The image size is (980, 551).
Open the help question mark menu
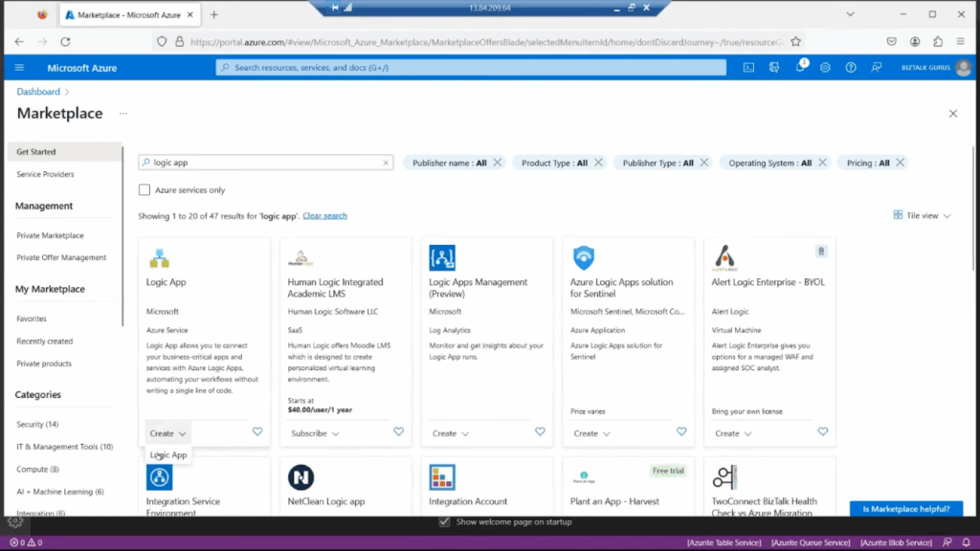851,68
